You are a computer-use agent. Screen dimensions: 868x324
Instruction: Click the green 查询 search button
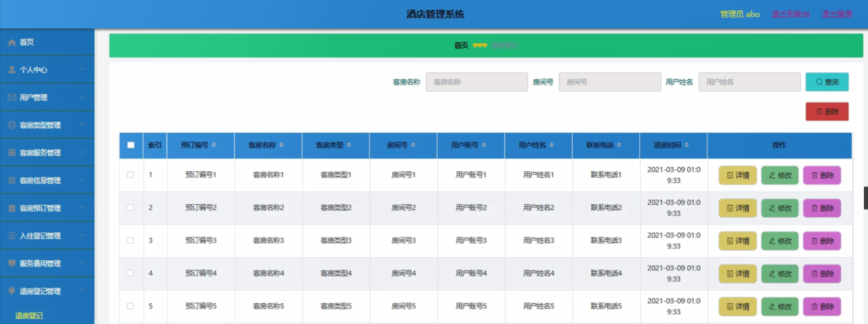click(x=827, y=82)
